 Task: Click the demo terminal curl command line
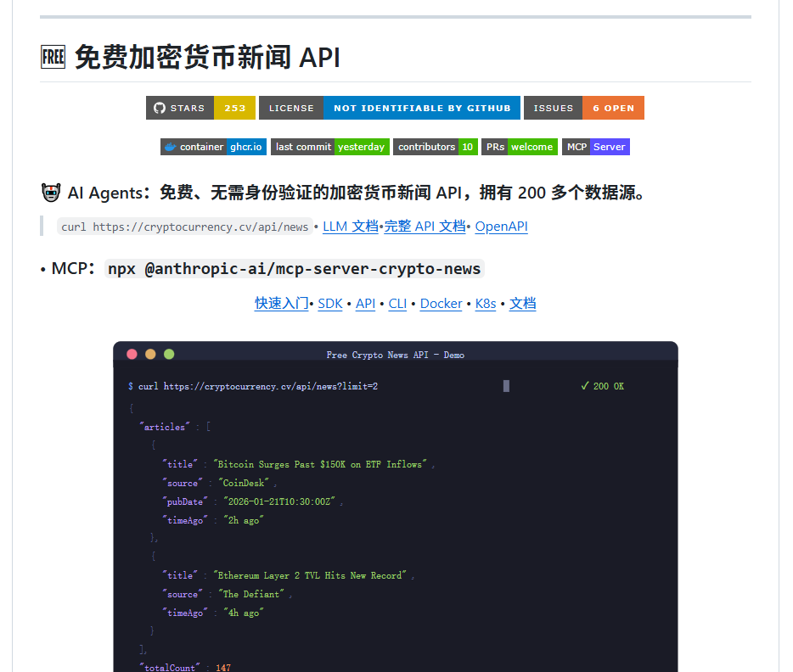point(253,387)
